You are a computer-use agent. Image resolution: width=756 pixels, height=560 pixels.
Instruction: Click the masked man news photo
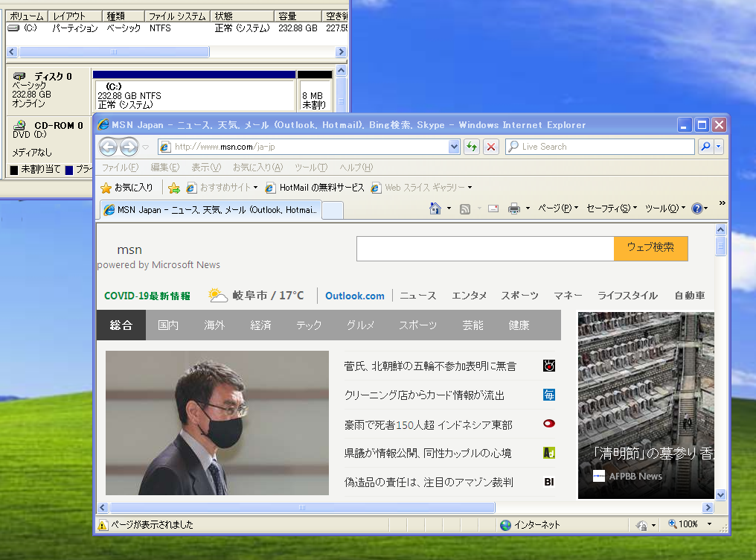coord(217,422)
